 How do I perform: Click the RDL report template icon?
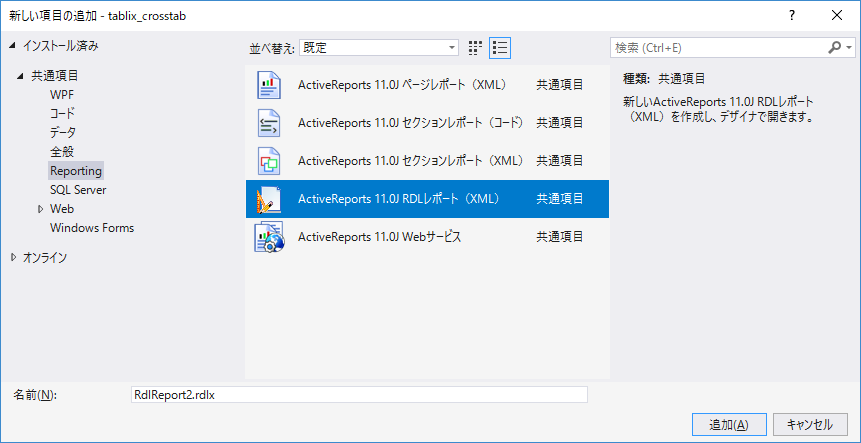[x=269, y=199]
